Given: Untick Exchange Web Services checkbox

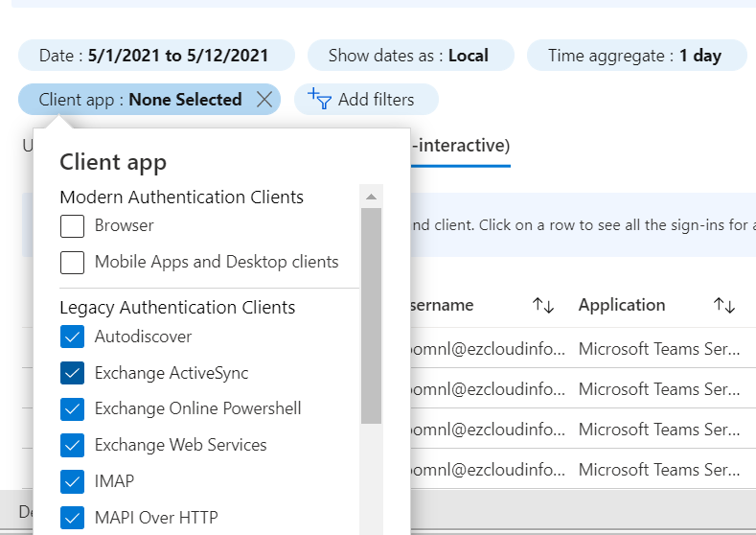Looking at the screenshot, I should pos(73,446).
